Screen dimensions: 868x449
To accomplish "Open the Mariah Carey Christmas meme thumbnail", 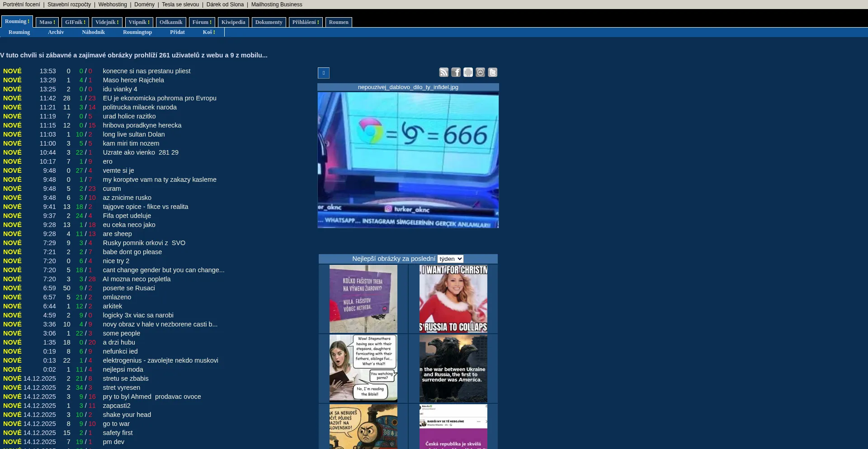I will pos(453,299).
